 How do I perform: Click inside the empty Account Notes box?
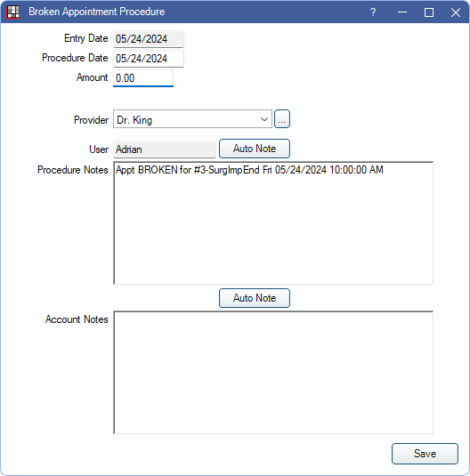(x=273, y=373)
